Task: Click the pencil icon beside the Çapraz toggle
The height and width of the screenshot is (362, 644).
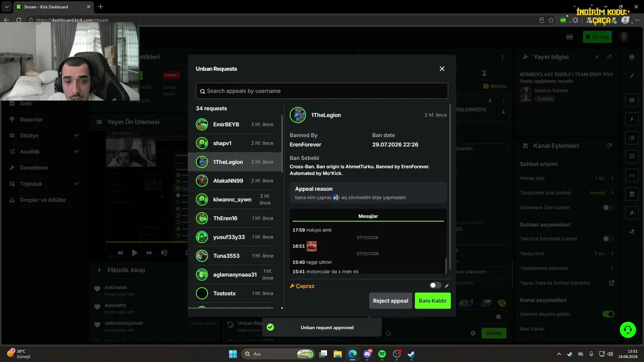Action: [x=446, y=286]
